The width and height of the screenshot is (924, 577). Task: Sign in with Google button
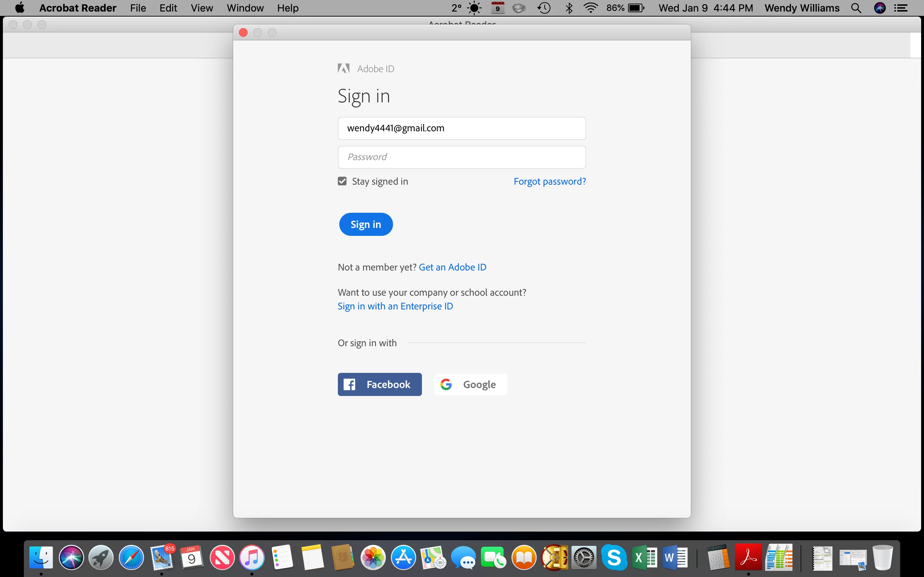[470, 384]
